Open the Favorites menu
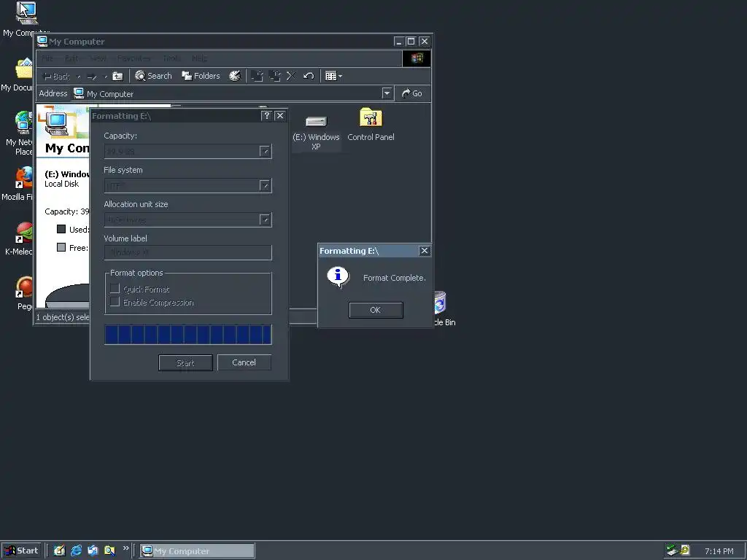The image size is (747, 560). 134,58
